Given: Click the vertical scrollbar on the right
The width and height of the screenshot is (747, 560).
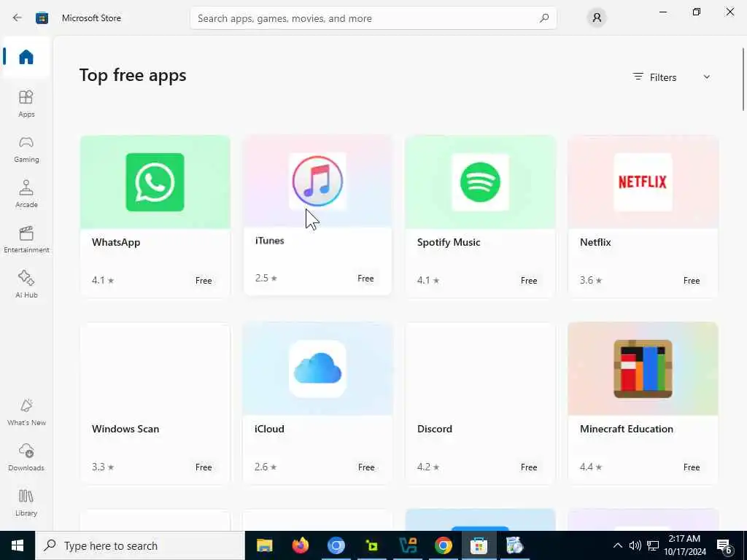Looking at the screenshot, I should coord(743,79).
